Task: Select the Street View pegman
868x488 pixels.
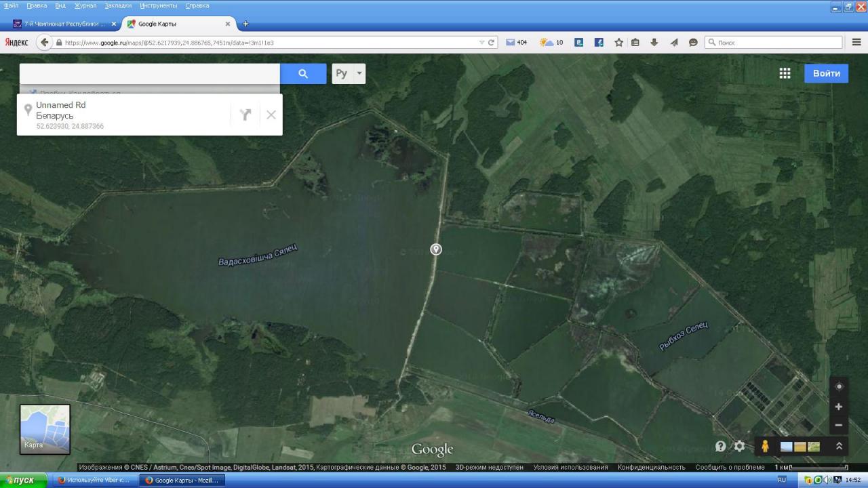Action: tap(765, 446)
